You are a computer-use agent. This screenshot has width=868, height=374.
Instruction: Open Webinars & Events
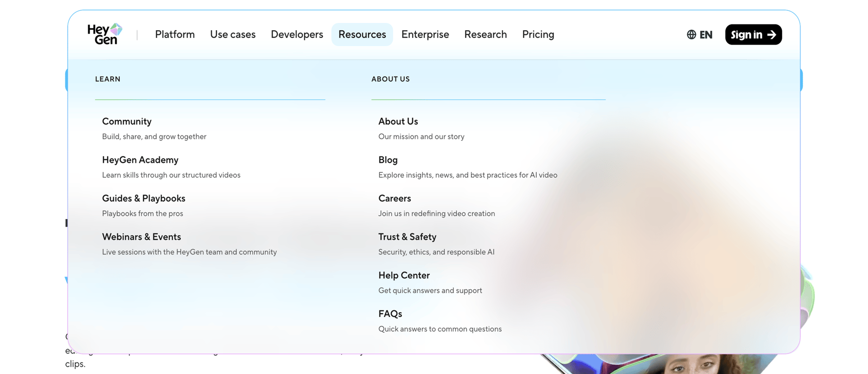point(141,237)
